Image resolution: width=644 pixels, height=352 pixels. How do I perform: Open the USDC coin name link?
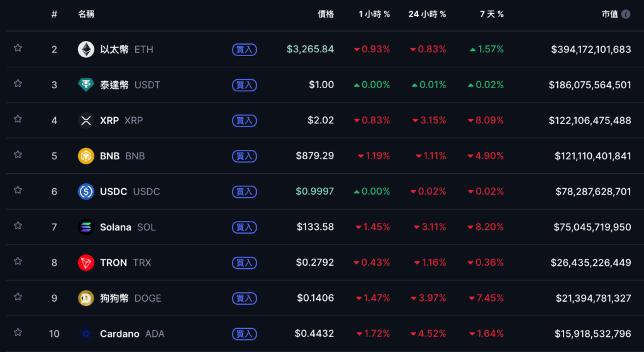coord(114,191)
